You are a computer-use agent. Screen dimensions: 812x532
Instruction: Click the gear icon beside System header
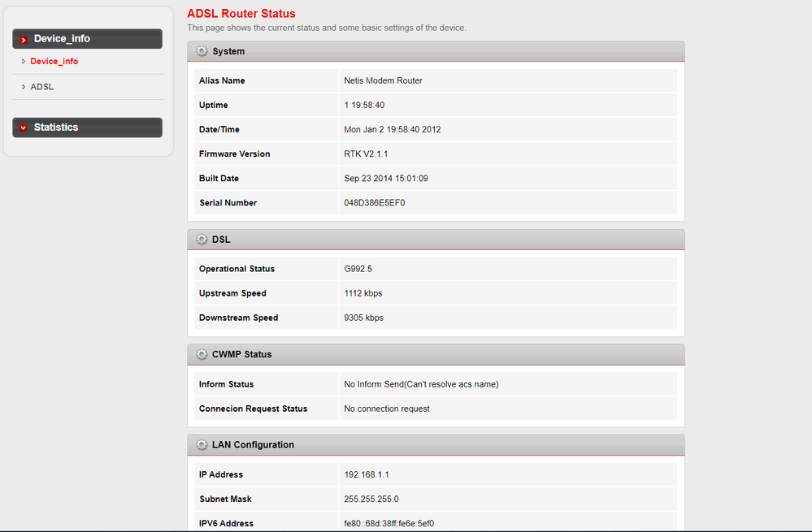[202, 51]
